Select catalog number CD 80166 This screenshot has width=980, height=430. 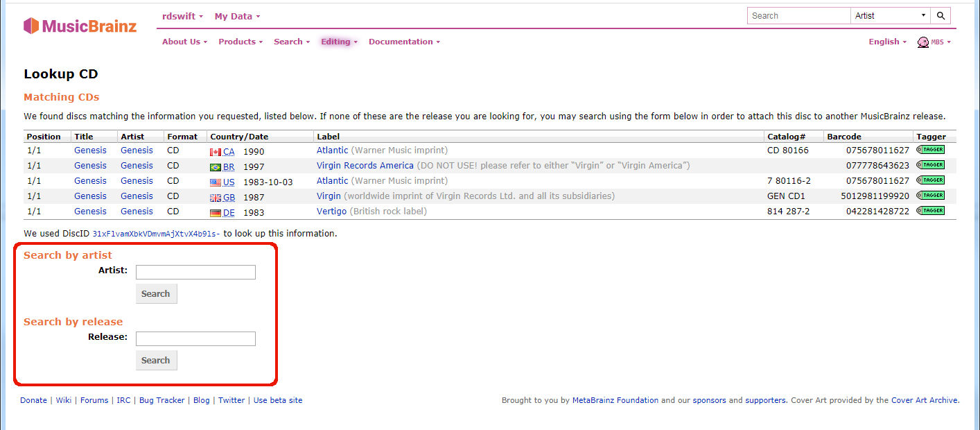(788, 150)
